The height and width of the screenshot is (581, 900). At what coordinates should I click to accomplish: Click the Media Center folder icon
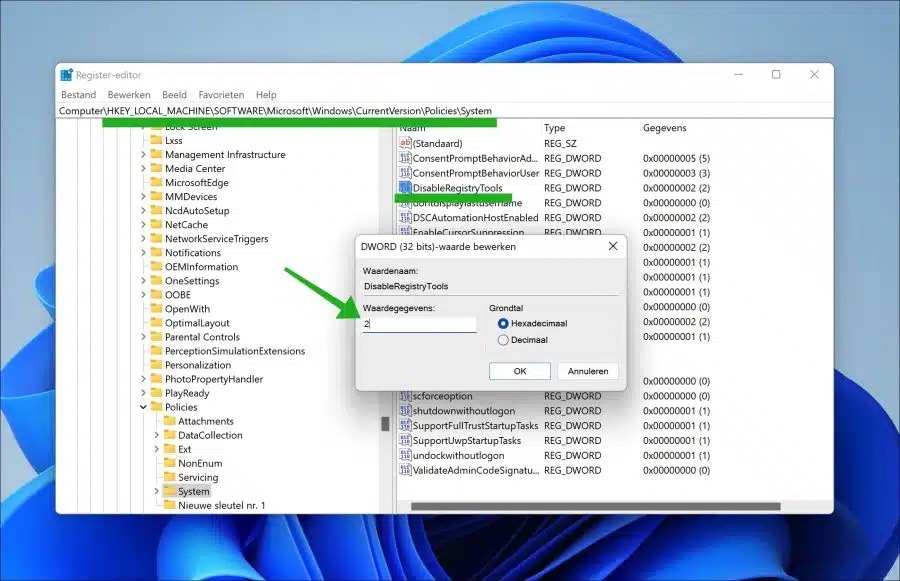tap(156, 168)
